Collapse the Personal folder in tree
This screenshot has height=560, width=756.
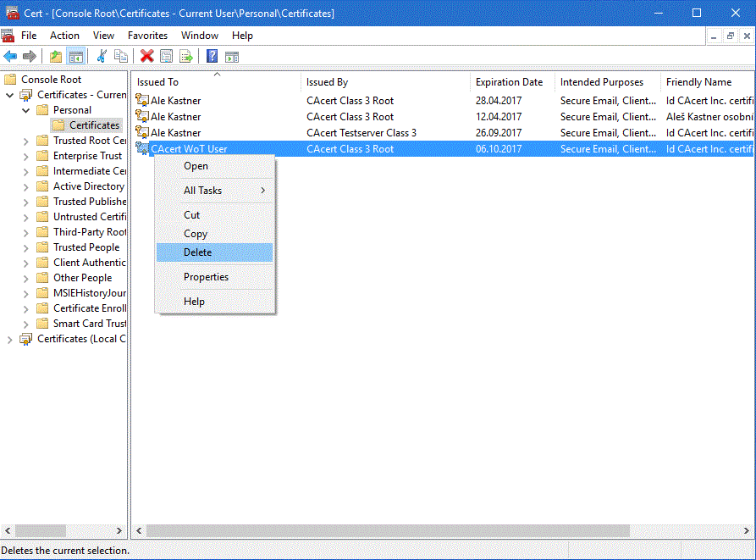25,110
